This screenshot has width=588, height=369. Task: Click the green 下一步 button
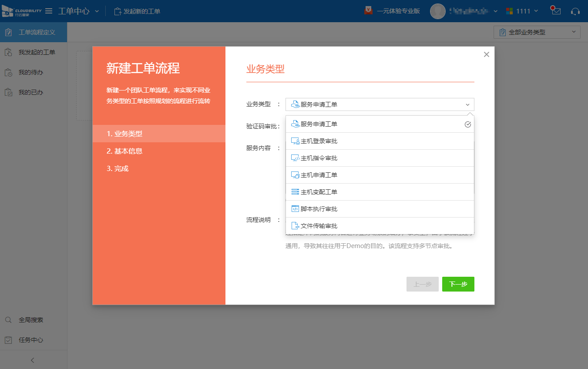tap(458, 284)
